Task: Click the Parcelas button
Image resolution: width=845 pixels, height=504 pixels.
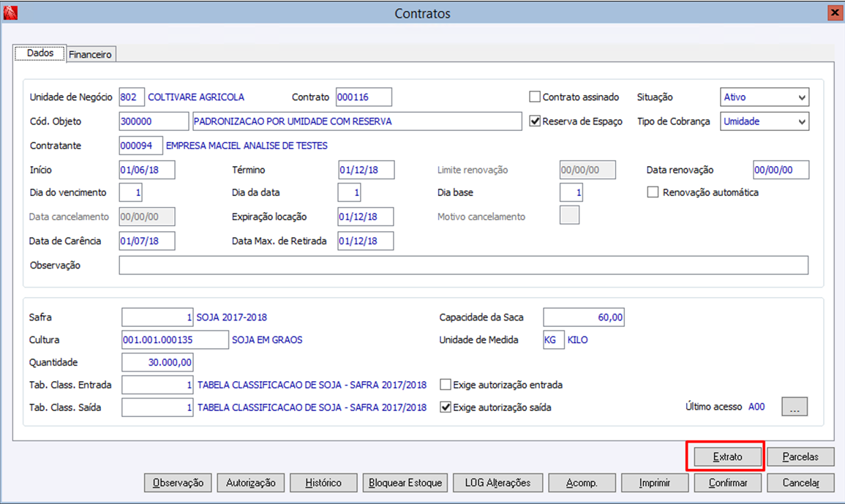Action: point(802,456)
